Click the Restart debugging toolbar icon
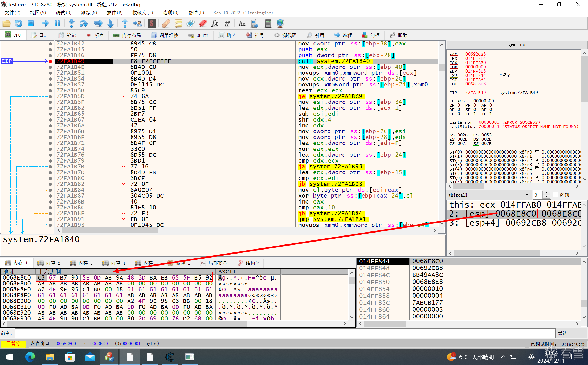The image size is (588, 365). click(18, 23)
